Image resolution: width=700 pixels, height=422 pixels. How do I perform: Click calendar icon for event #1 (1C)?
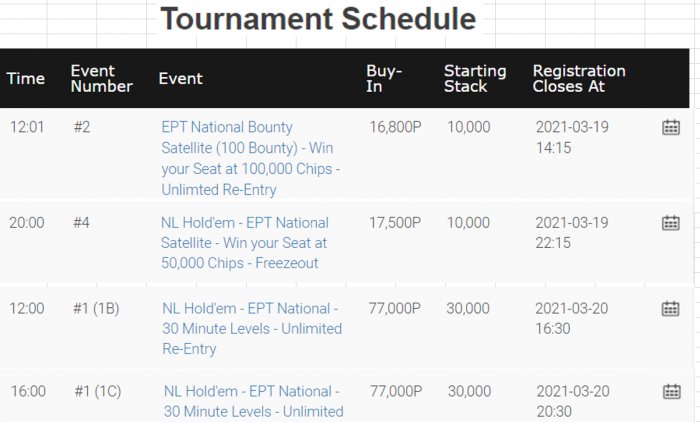pos(671,391)
